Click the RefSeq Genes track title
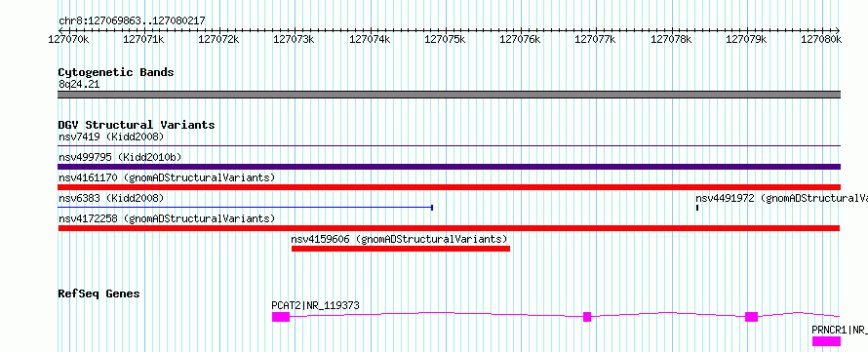Image resolution: width=868 pixels, height=352 pixels. 99,293
